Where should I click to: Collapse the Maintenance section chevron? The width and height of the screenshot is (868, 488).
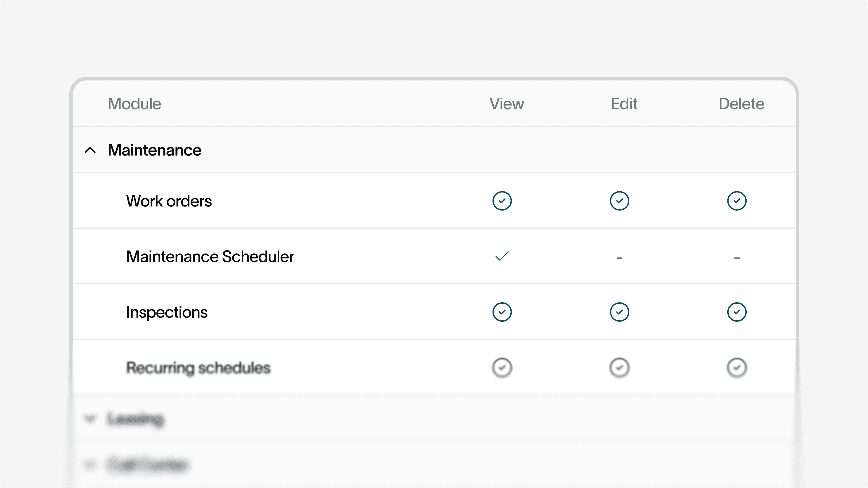(x=90, y=150)
